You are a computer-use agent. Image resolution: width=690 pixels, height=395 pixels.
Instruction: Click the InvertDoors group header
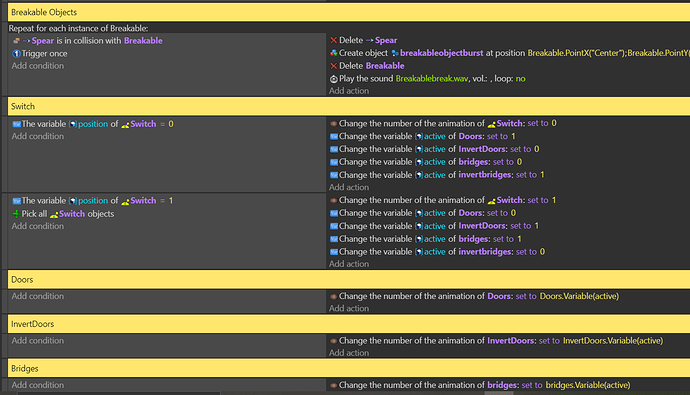pos(349,324)
